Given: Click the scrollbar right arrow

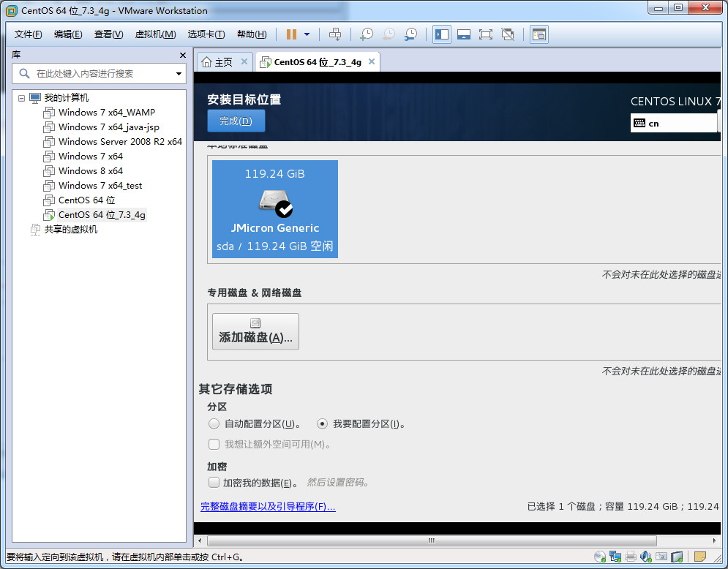Looking at the screenshot, I should (x=714, y=540).
